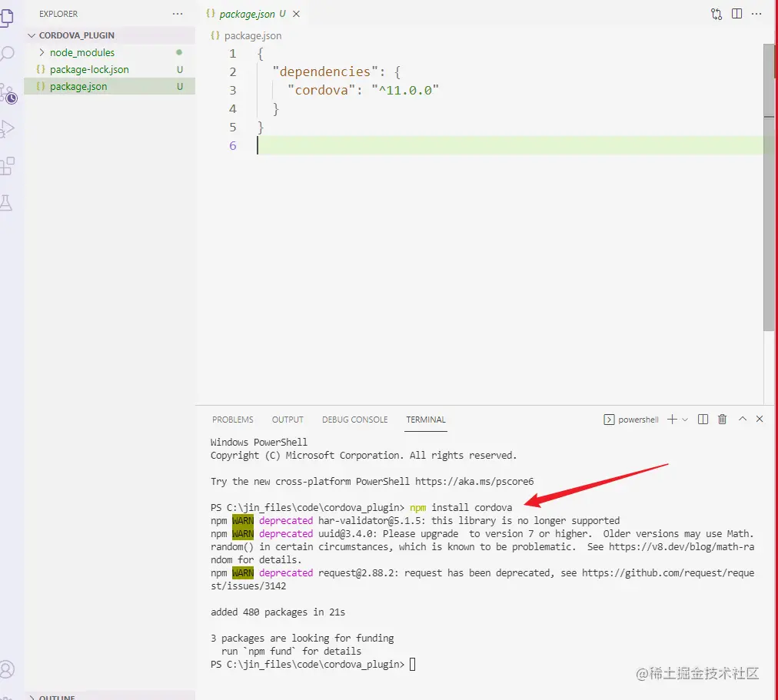Open the Source Control view icon
The width and height of the screenshot is (778, 700).
[8, 94]
